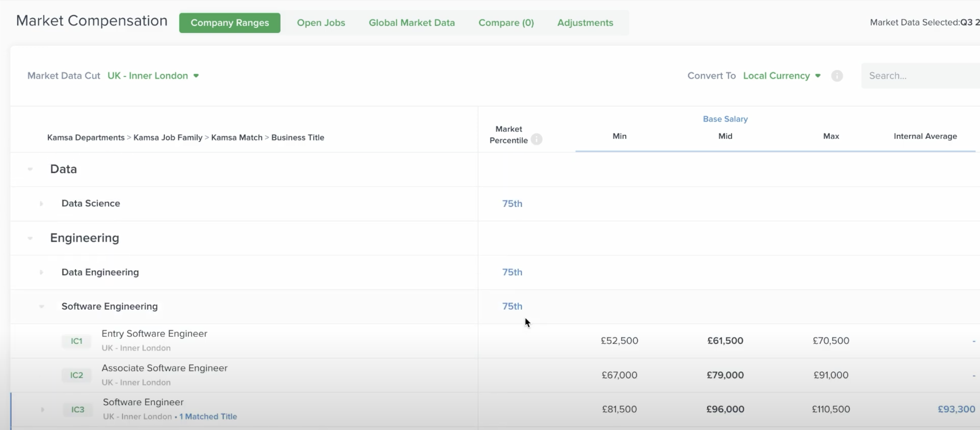Expand the IC3 Software Engineer row
The image size is (980, 430).
point(42,410)
